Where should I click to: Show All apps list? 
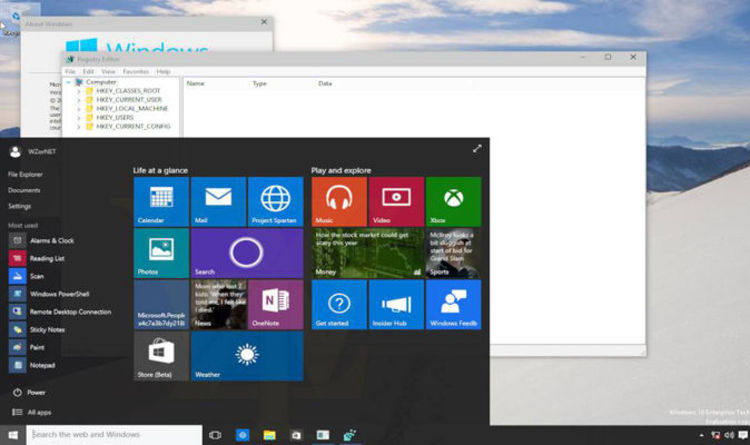32,412
